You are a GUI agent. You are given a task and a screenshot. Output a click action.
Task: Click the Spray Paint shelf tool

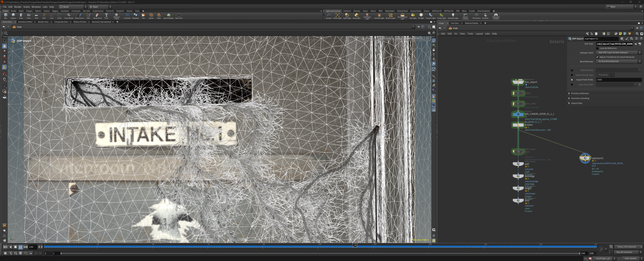[97, 16]
